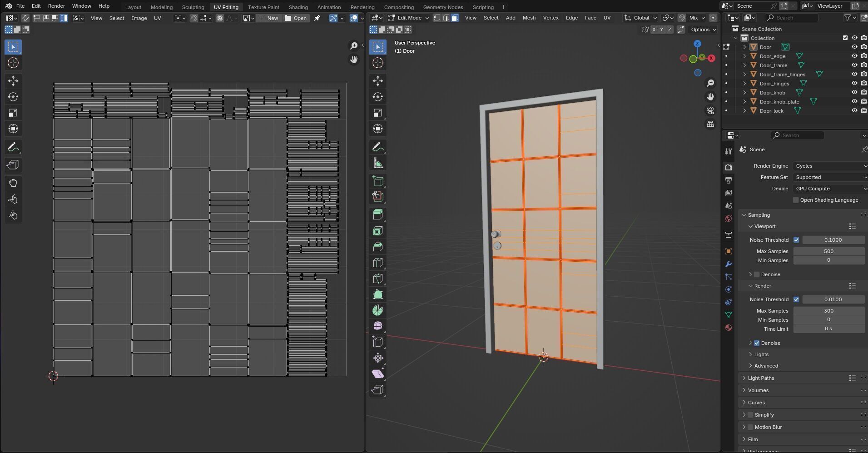Expand the Door_frame_hinges tree item

[x=744, y=75]
